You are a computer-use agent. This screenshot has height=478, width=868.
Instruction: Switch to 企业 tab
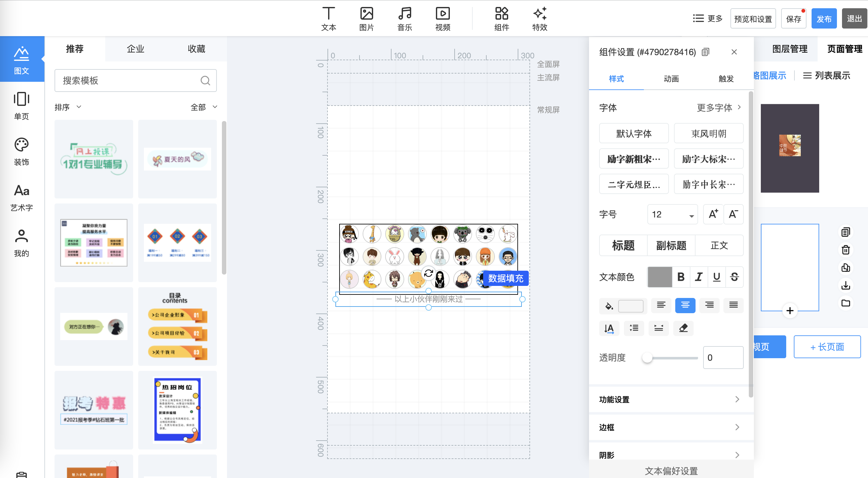pyautogui.click(x=135, y=49)
